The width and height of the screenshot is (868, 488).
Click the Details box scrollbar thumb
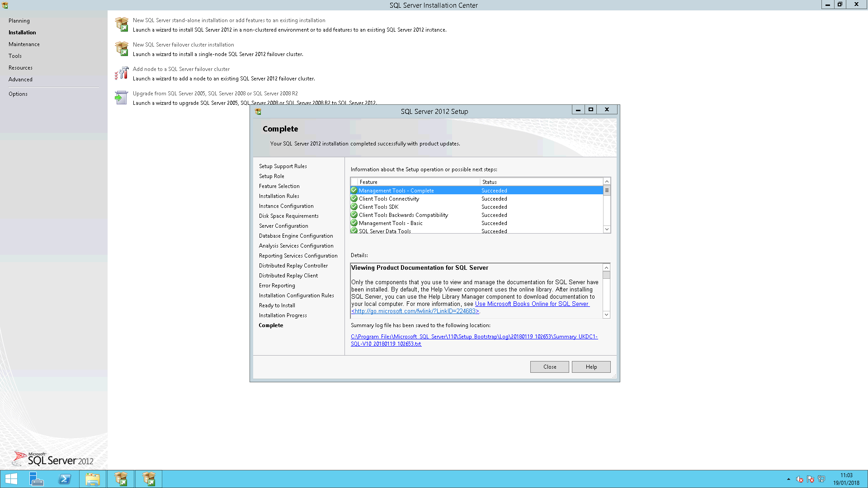(x=606, y=275)
